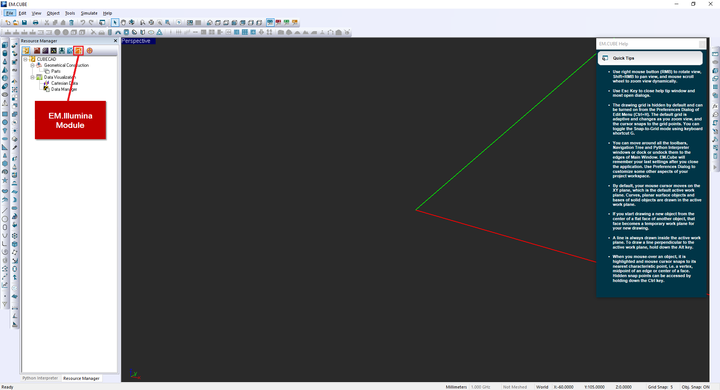The height and width of the screenshot is (390, 720).
Task: Open the Simulate menu
Action: (89, 13)
